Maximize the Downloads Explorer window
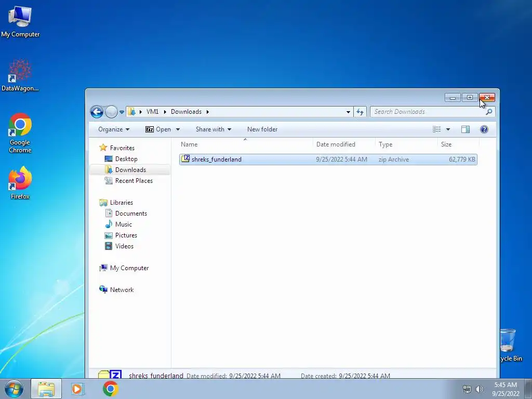This screenshot has height=399, width=532. tap(470, 98)
